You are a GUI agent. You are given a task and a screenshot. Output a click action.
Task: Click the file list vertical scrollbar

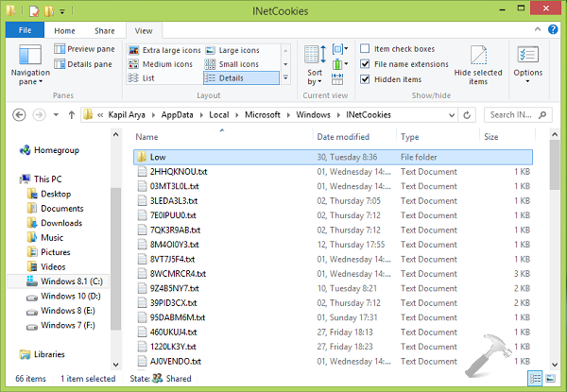(555, 165)
